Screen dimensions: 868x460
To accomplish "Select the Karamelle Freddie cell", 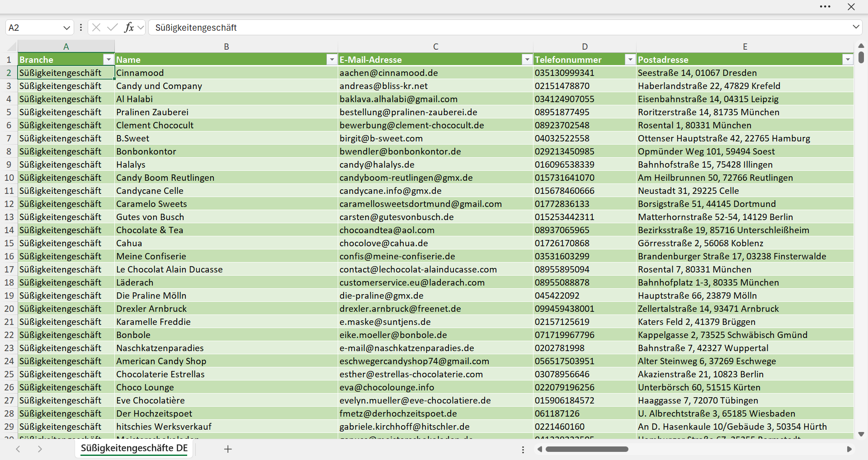I will [x=226, y=322].
